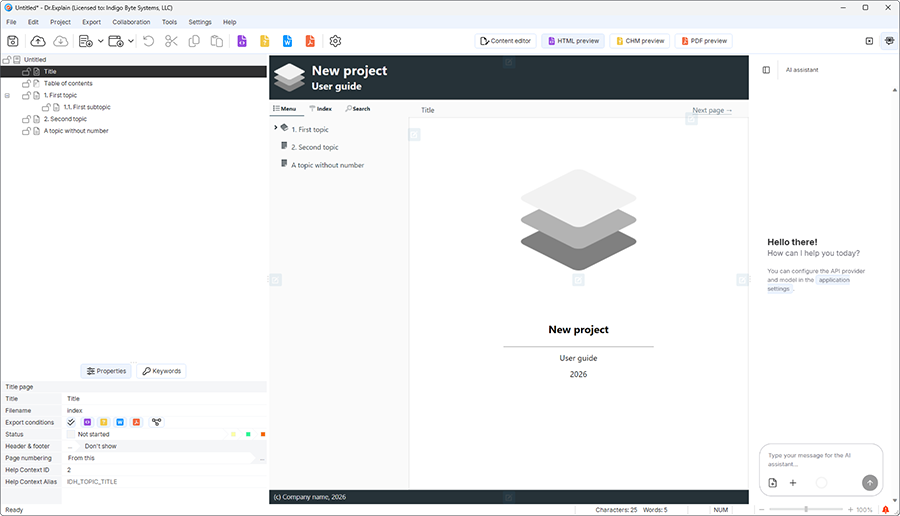Click the blue Word export toolbar icon
This screenshot has width=900, height=516.
point(288,41)
